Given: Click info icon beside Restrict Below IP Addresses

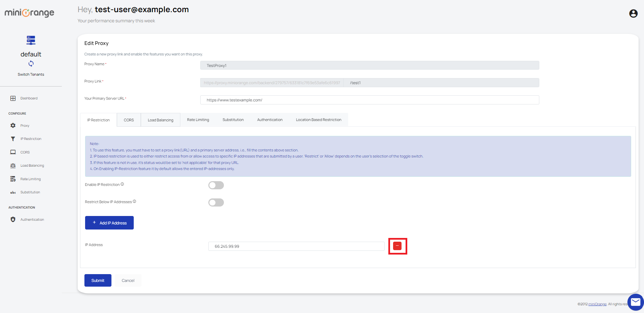Looking at the screenshot, I should click(x=134, y=201).
